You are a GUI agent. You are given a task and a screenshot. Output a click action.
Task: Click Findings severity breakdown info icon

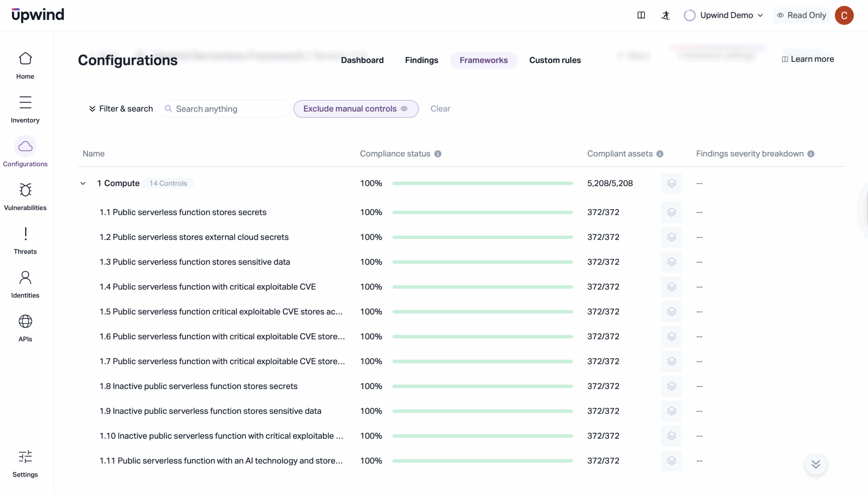(x=811, y=154)
